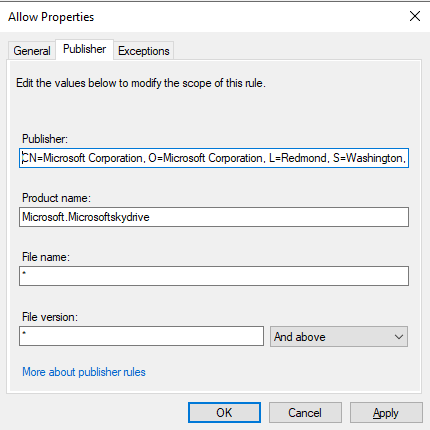Screen dimensions: 430x430
Task: Click the File name input box
Action: point(214,276)
